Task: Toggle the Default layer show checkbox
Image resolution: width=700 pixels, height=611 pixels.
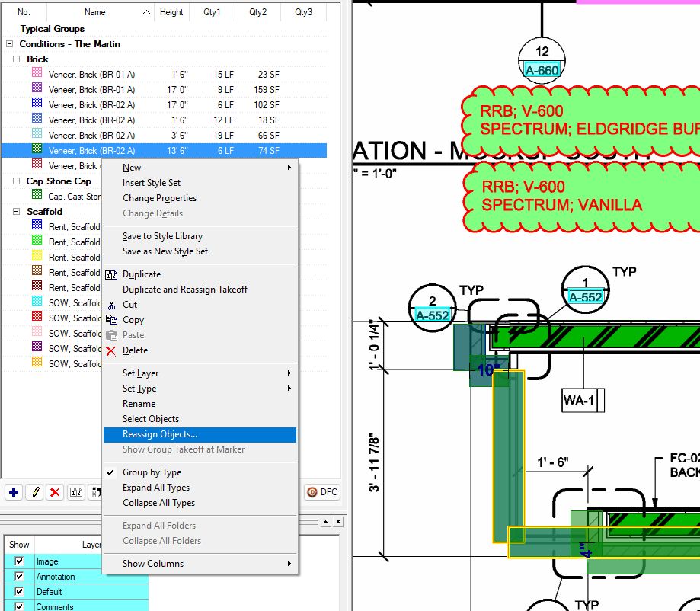Action: (20, 592)
